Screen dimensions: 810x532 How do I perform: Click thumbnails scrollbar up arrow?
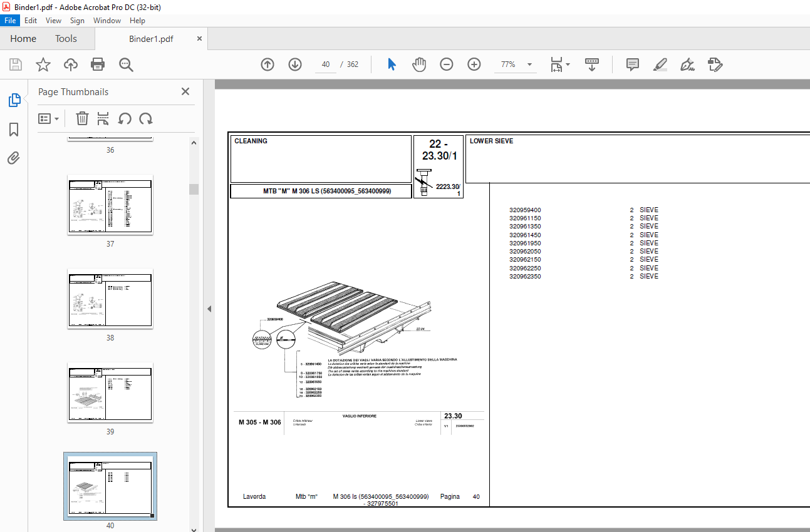pos(194,143)
